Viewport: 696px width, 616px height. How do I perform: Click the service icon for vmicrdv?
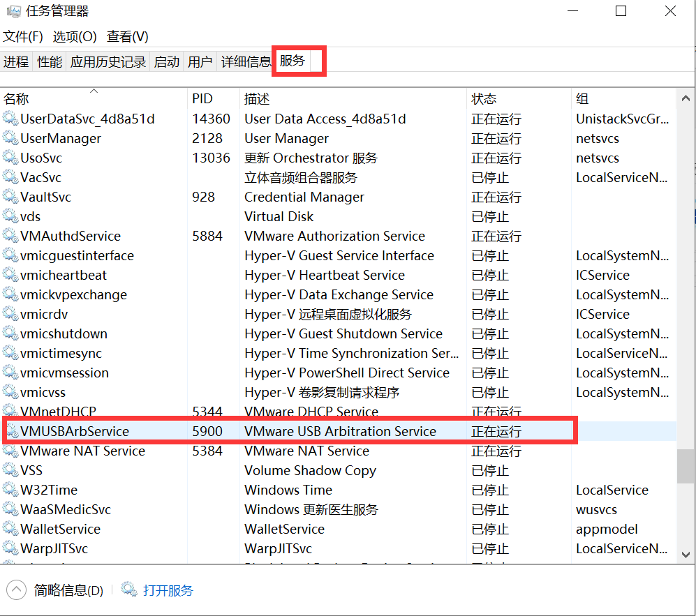coord(10,313)
